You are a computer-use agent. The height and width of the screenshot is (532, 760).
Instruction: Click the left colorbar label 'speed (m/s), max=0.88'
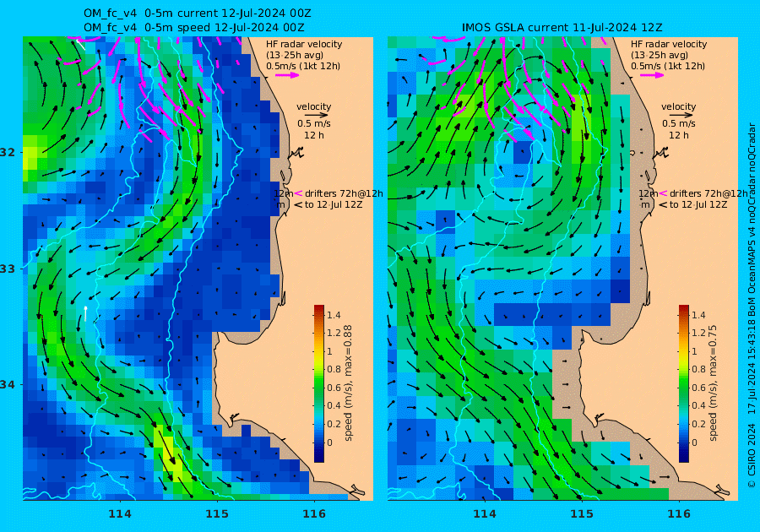point(348,383)
